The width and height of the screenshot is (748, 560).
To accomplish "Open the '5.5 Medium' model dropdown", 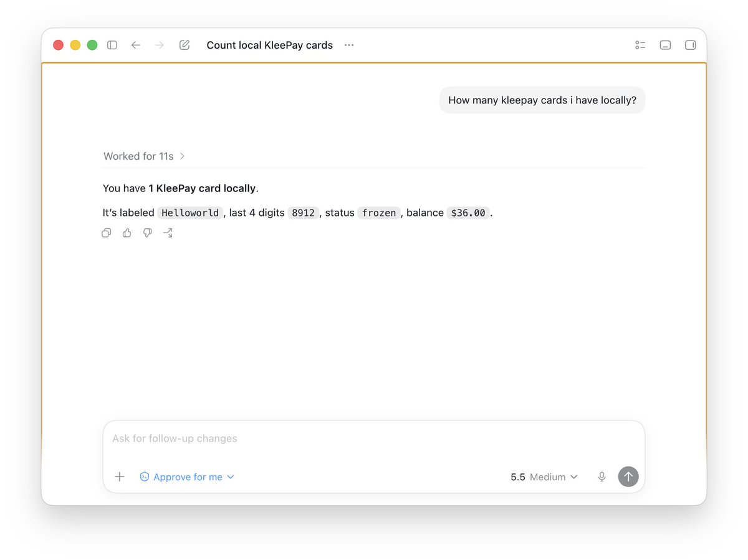I will [544, 476].
